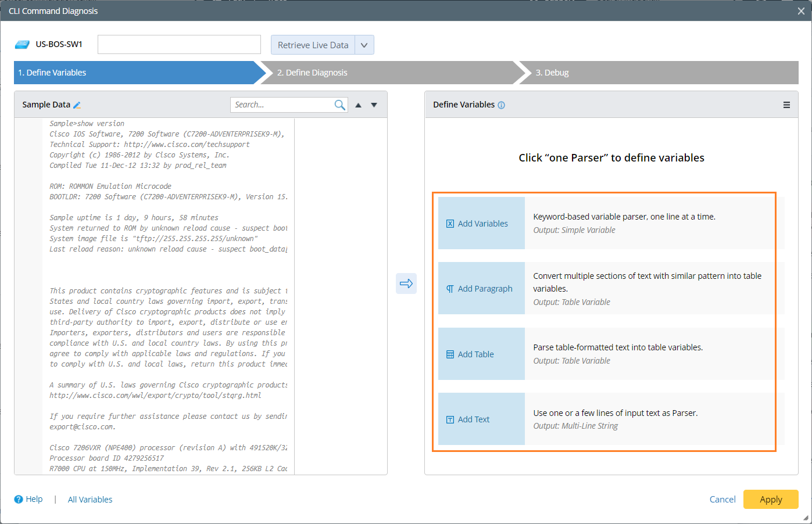Image resolution: width=812 pixels, height=524 pixels.
Task: Open the All Variables link
Action: point(90,499)
